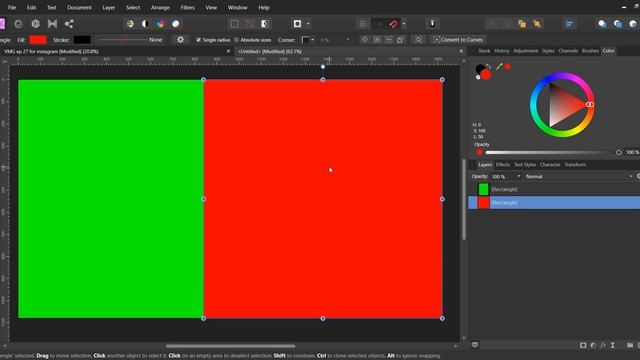Open Adjustments icon in Layers footer
This screenshot has height=360, width=640.
point(593,345)
